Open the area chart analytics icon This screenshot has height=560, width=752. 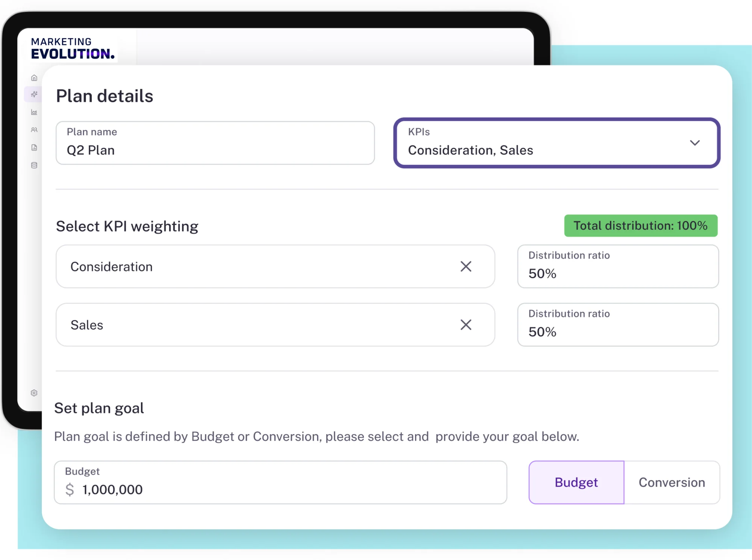click(x=34, y=112)
